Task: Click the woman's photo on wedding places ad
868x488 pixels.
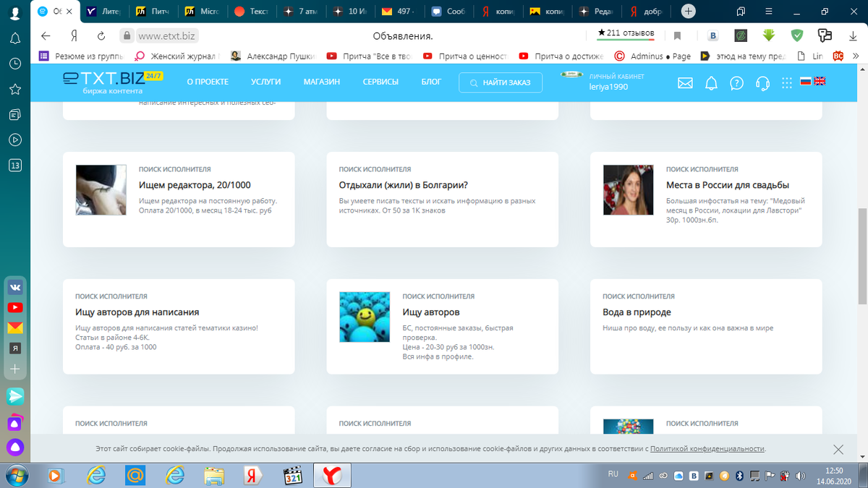Action: point(629,189)
